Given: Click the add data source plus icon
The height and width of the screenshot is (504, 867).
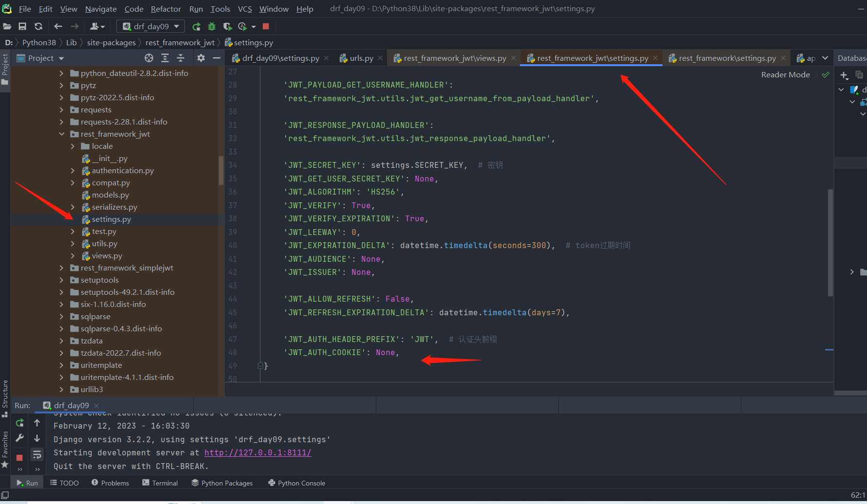Looking at the screenshot, I should click(x=844, y=75).
